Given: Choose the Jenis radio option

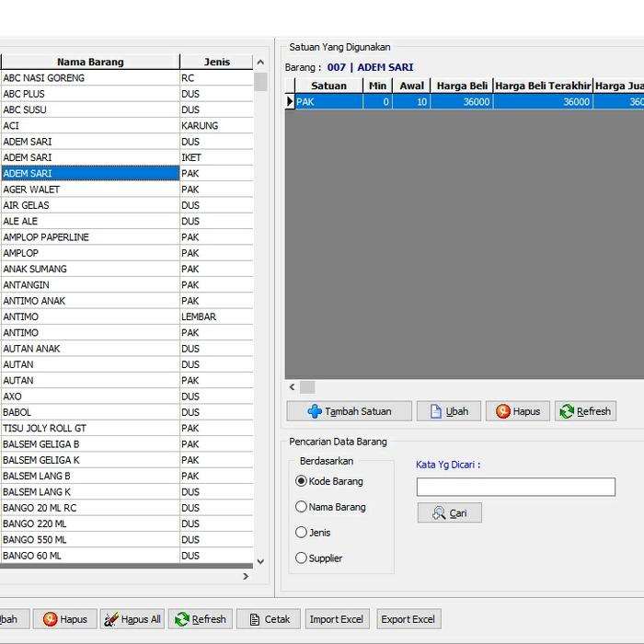Looking at the screenshot, I should [x=301, y=533].
